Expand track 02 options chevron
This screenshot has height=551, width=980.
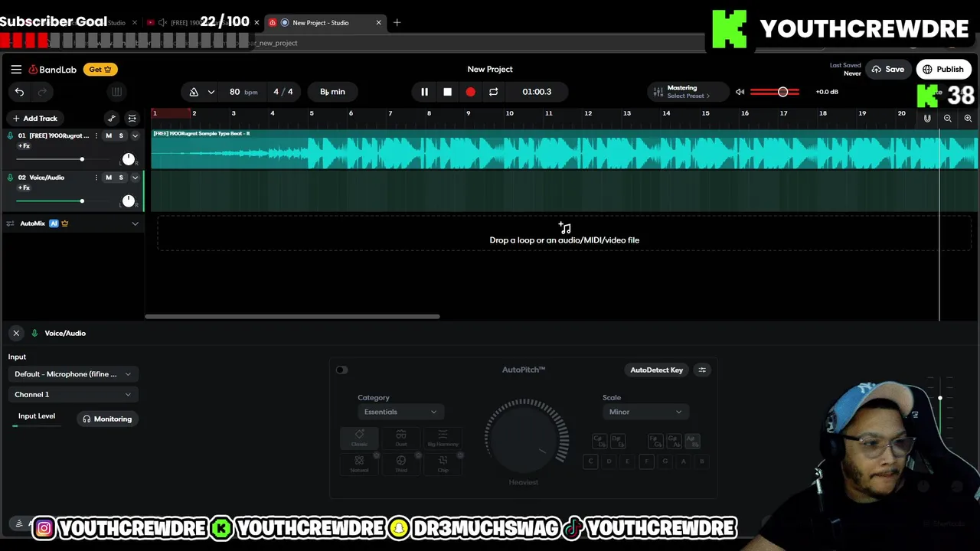pyautogui.click(x=135, y=178)
